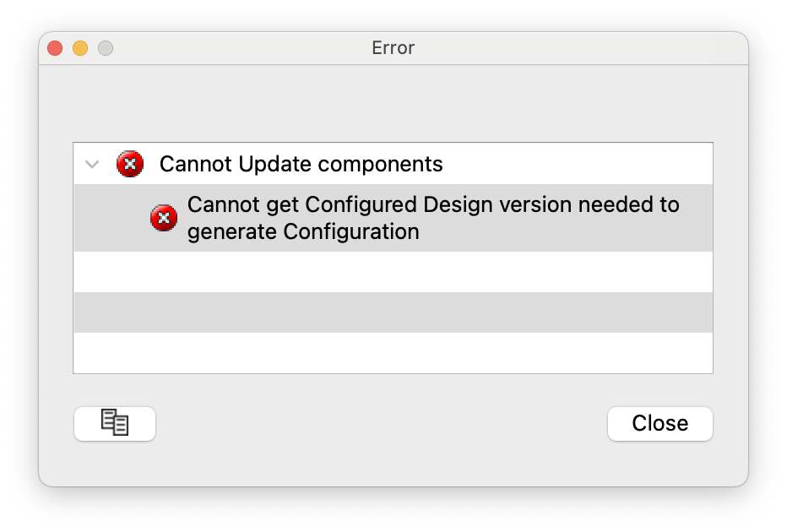
Task: Select the Cannot Update components row text
Action: (x=301, y=164)
